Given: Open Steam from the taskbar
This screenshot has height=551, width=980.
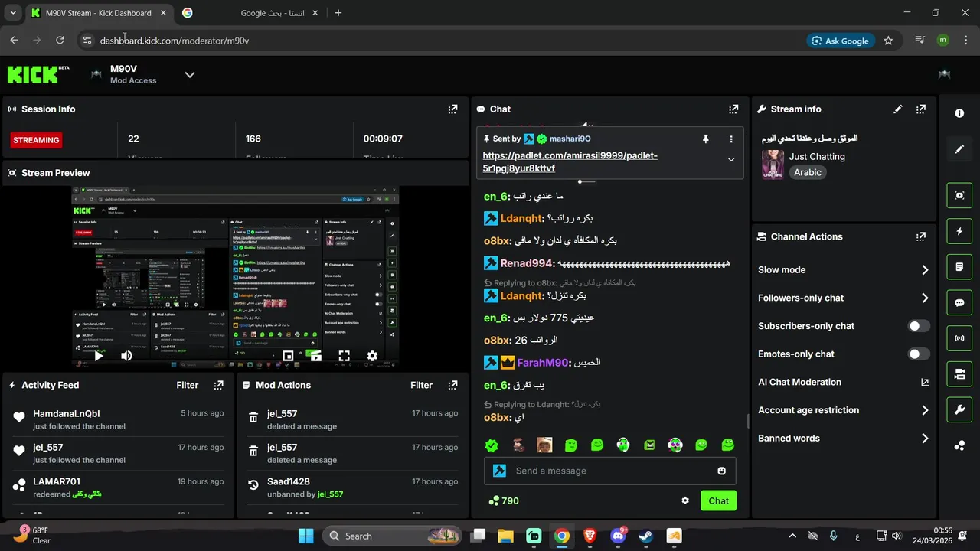Looking at the screenshot, I should [x=645, y=536].
